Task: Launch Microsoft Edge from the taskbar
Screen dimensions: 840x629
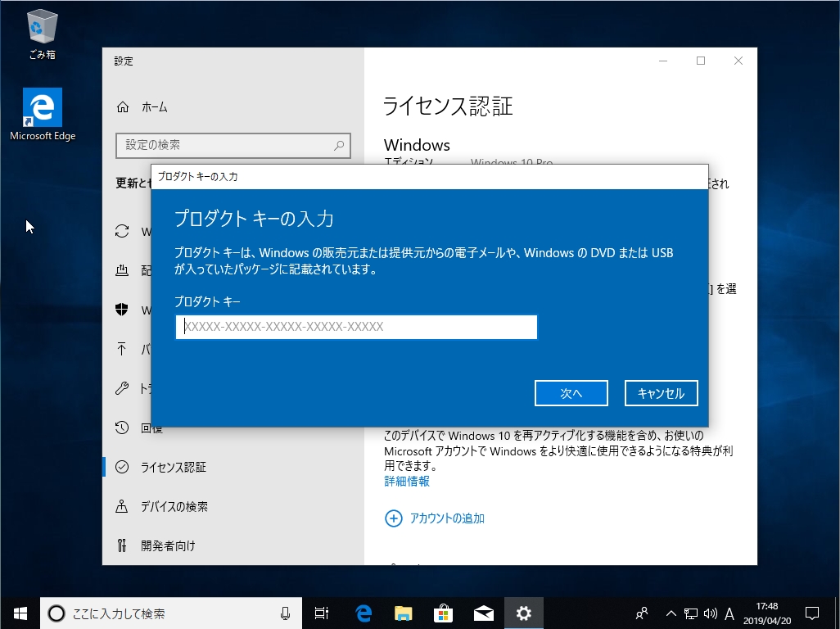Action: point(362,612)
